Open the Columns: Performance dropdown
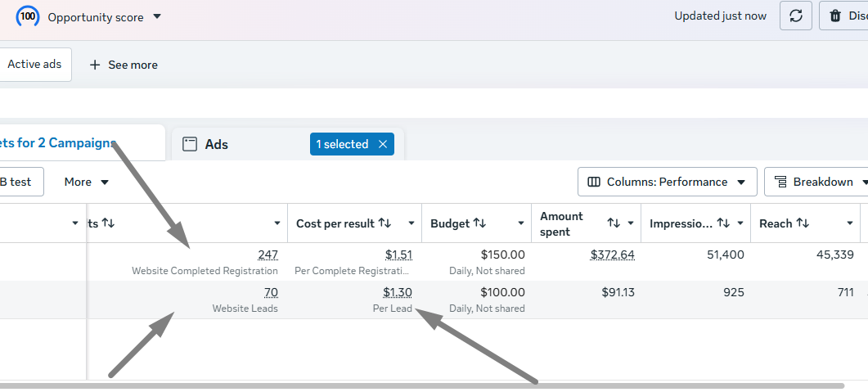Viewport: 868px width, 392px height. tap(667, 182)
